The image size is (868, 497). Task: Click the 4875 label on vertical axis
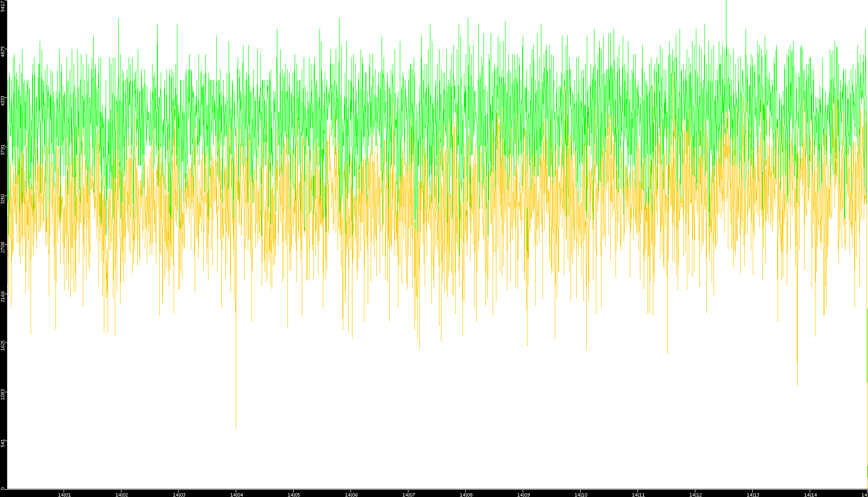3,52
